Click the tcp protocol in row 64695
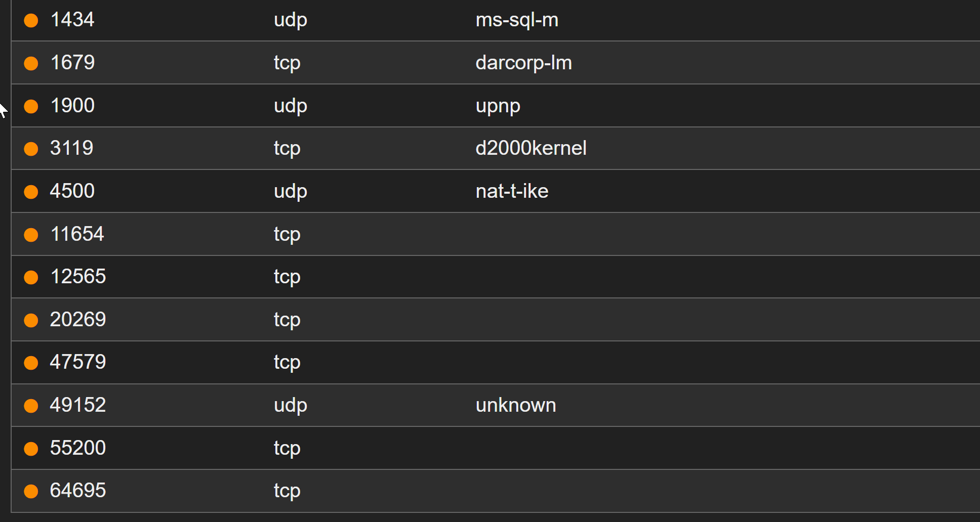980x522 pixels. point(287,491)
